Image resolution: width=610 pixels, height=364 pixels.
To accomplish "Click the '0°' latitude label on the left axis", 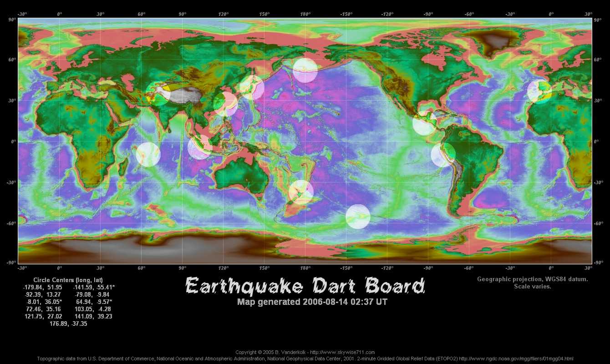I will click(x=13, y=142).
